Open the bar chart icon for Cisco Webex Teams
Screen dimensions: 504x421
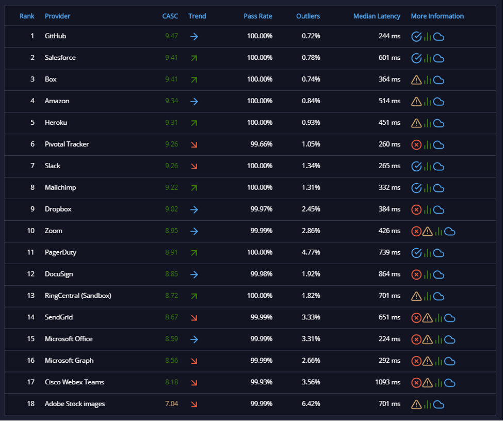pyautogui.click(x=438, y=383)
